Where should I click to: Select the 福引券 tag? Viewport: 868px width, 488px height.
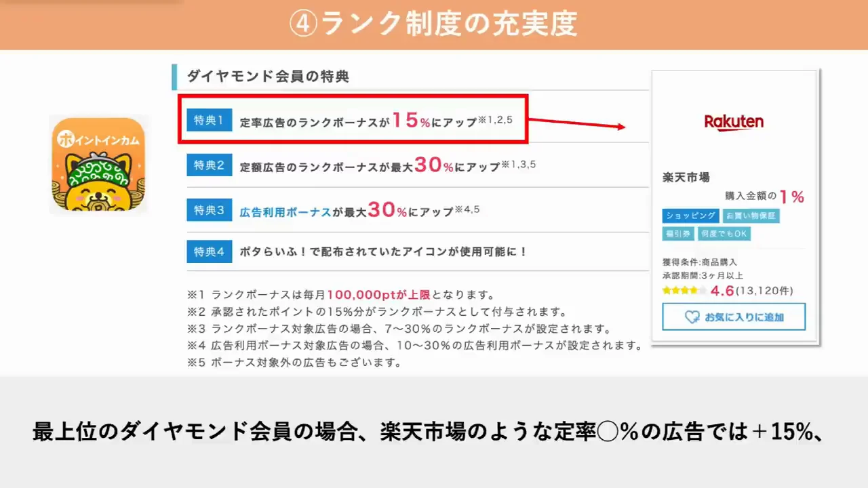tap(678, 234)
